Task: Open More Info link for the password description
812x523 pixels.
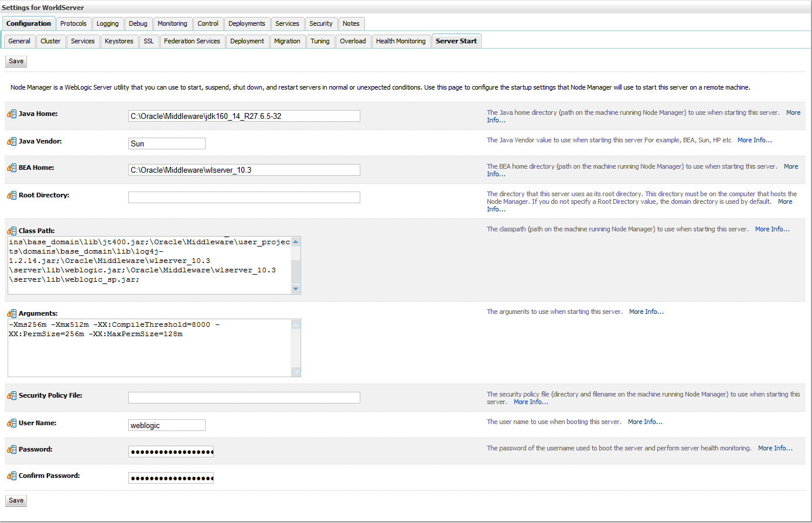Action: click(775, 448)
